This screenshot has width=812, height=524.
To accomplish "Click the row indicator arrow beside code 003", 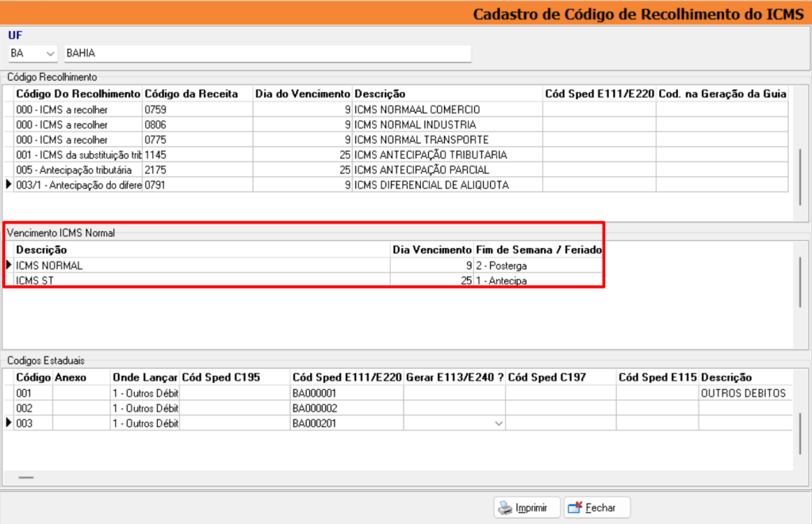I will tap(9, 423).
